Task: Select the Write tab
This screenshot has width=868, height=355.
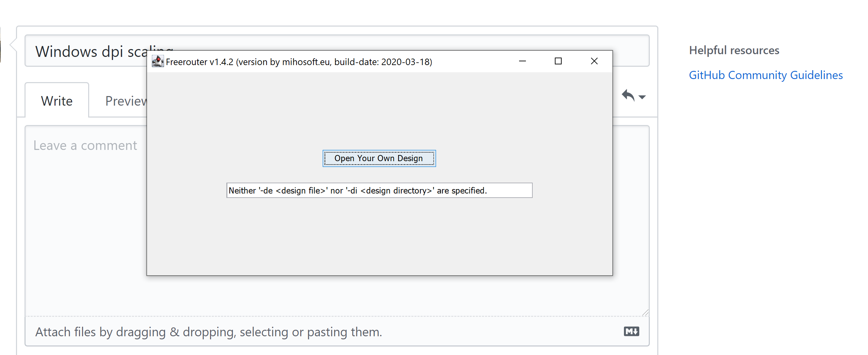Action: tap(57, 100)
